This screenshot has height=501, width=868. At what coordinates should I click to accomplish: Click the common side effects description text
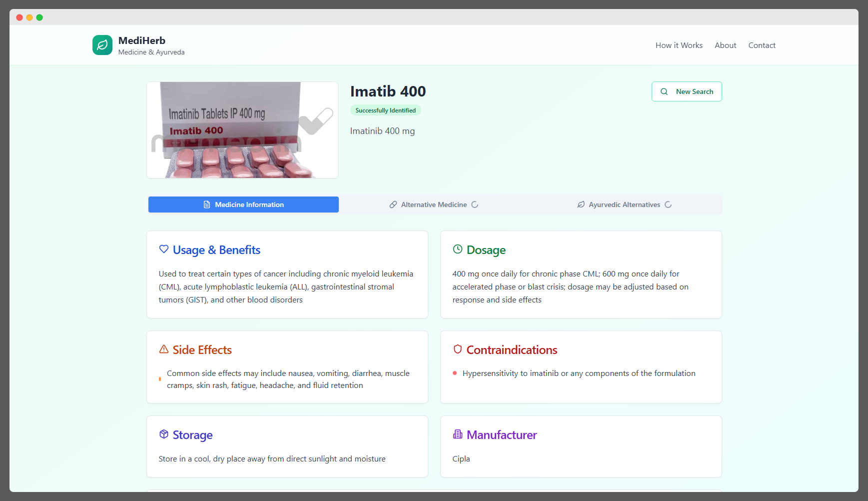pos(288,379)
